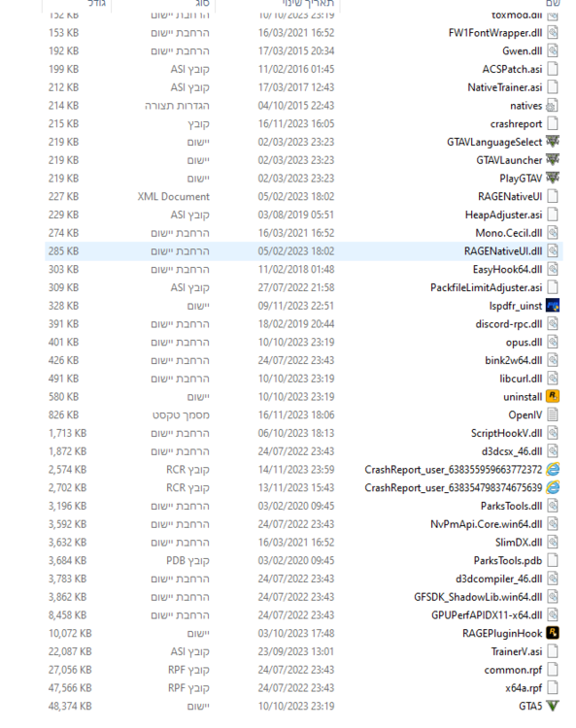576x728 pixels.
Task: Click the date 03/08/2019 05:51
Action: tap(296, 215)
